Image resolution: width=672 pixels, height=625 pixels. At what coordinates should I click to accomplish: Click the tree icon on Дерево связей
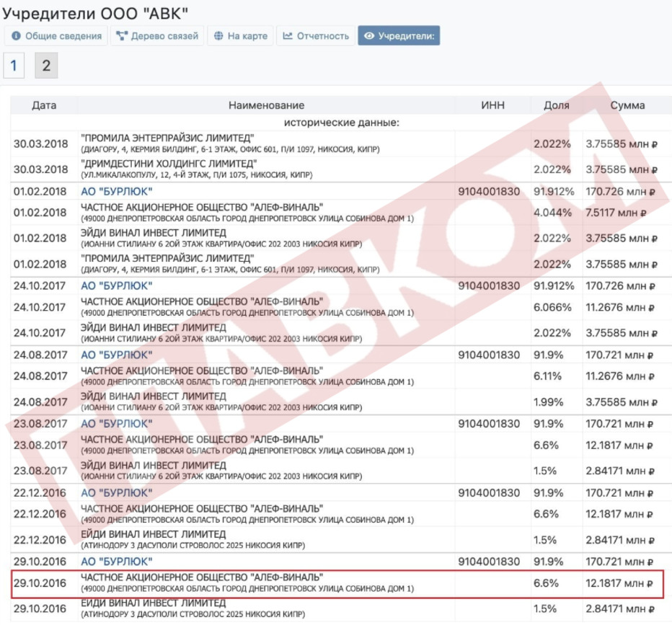click(x=121, y=36)
